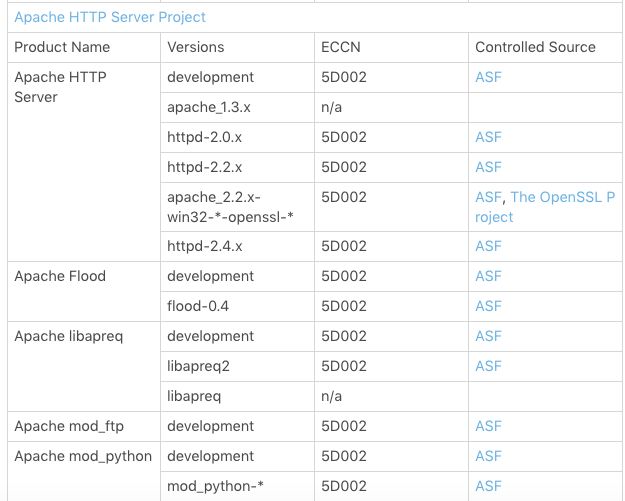Open the Apache HTTP Server Project link

[x=110, y=17]
